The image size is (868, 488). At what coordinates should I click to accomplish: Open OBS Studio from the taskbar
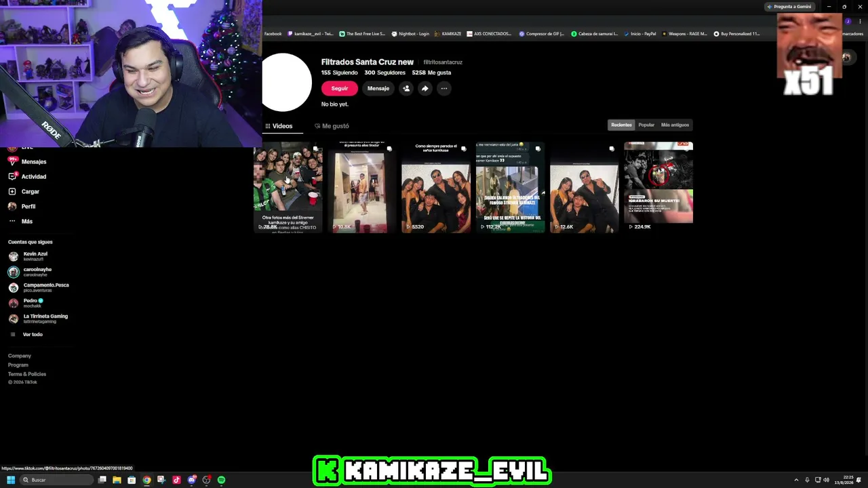pos(207,480)
